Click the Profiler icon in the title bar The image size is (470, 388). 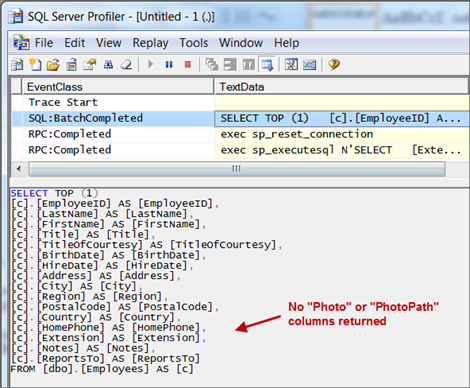pos(15,16)
